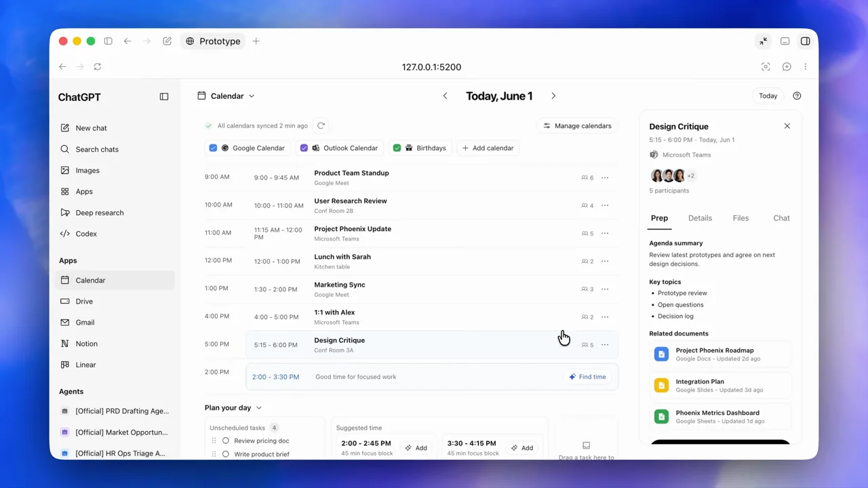Viewport: 868px width, 488px height.
Task: Switch to the Files tab
Action: click(741, 218)
